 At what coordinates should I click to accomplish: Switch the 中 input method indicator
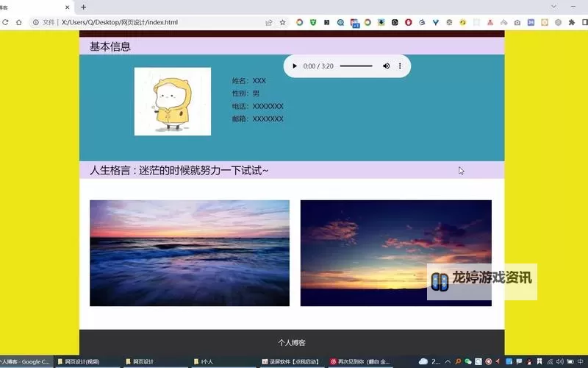tap(581, 361)
